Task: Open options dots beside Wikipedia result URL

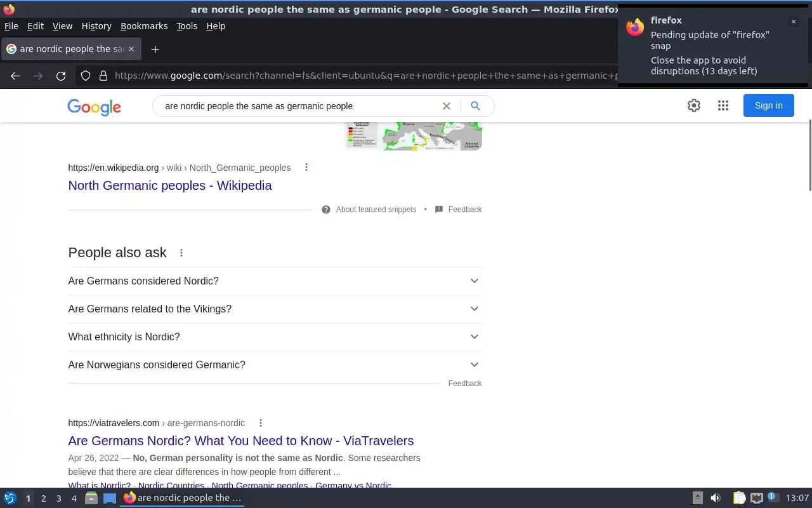Action: [x=306, y=167]
